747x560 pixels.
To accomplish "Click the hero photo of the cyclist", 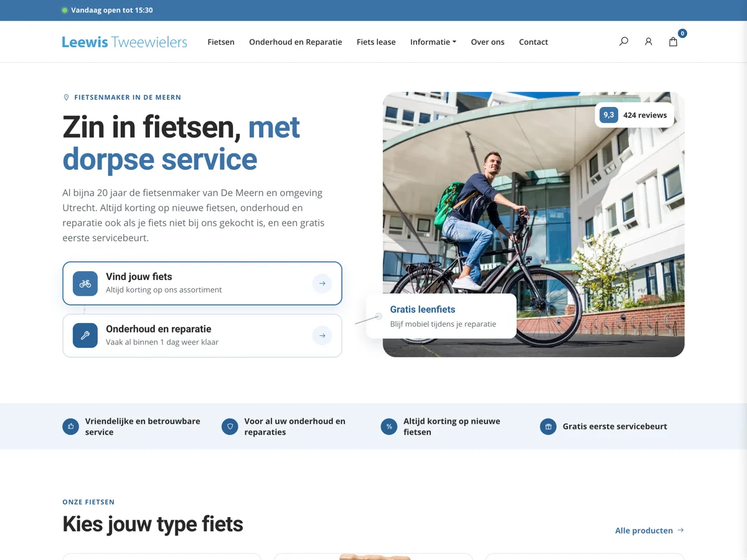I will (533, 225).
